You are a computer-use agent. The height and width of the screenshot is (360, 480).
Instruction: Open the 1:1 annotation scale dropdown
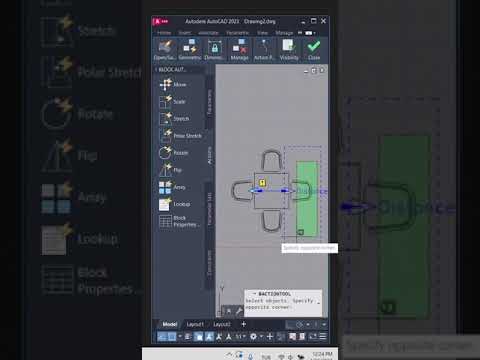pyautogui.click(x=241, y=336)
